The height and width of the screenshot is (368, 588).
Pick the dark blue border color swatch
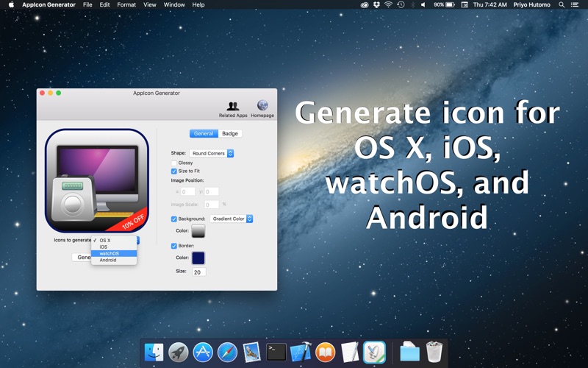(x=198, y=258)
